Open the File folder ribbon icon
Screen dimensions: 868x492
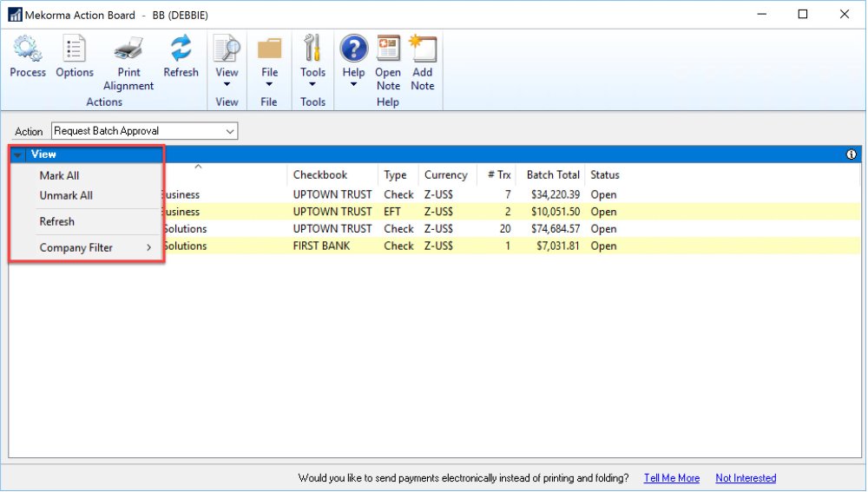[x=270, y=49]
